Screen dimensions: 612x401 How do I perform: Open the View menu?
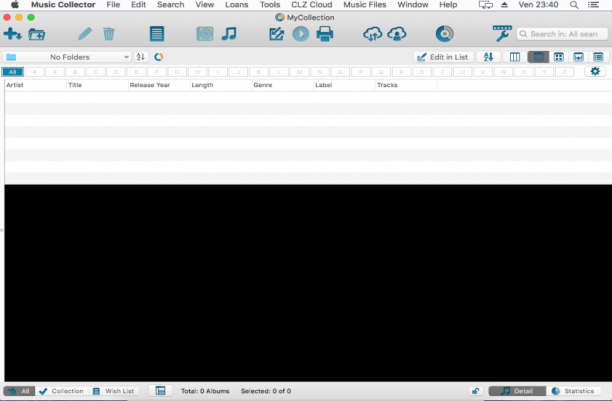(x=205, y=5)
